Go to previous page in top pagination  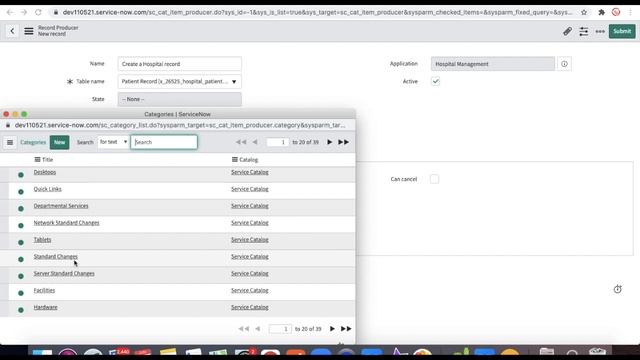(x=255, y=142)
